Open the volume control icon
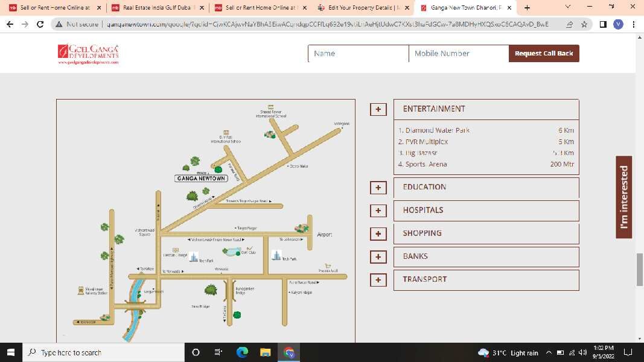Image resolution: width=644 pixels, height=362 pixels. (583, 352)
